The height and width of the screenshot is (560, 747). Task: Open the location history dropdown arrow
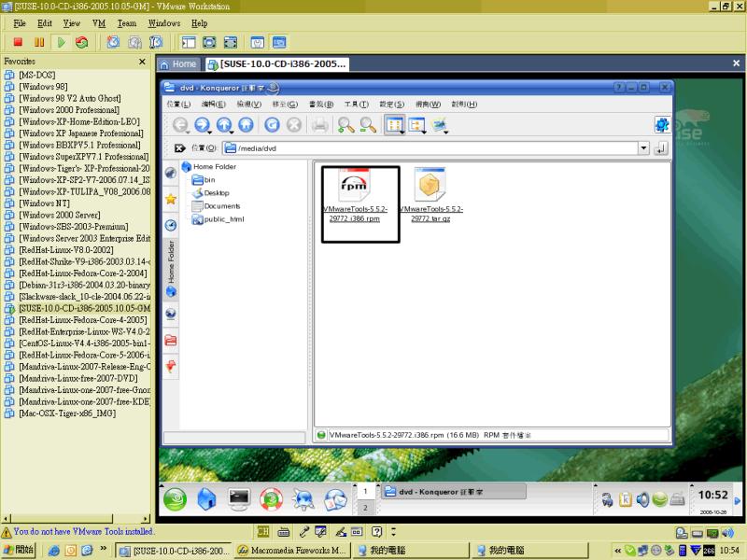(x=643, y=148)
